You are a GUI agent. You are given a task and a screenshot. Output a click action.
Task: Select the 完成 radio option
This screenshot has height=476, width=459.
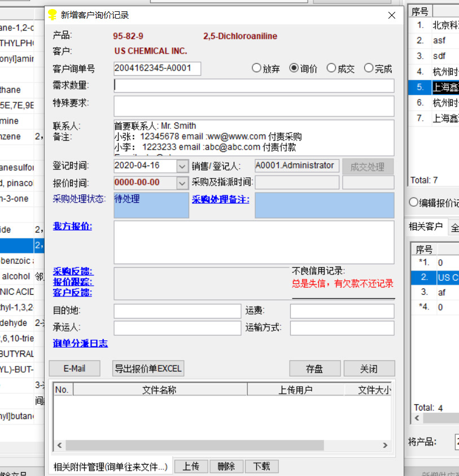point(369,68)
